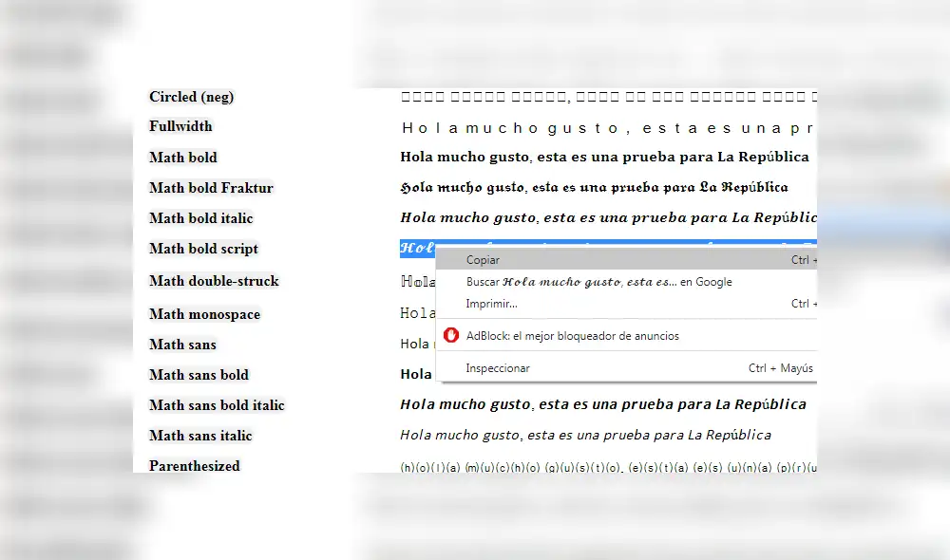Click the Math sans bold converted text
Image resolution: width=950 pixels, height=560 pixels.
click(x=416, y=374)
